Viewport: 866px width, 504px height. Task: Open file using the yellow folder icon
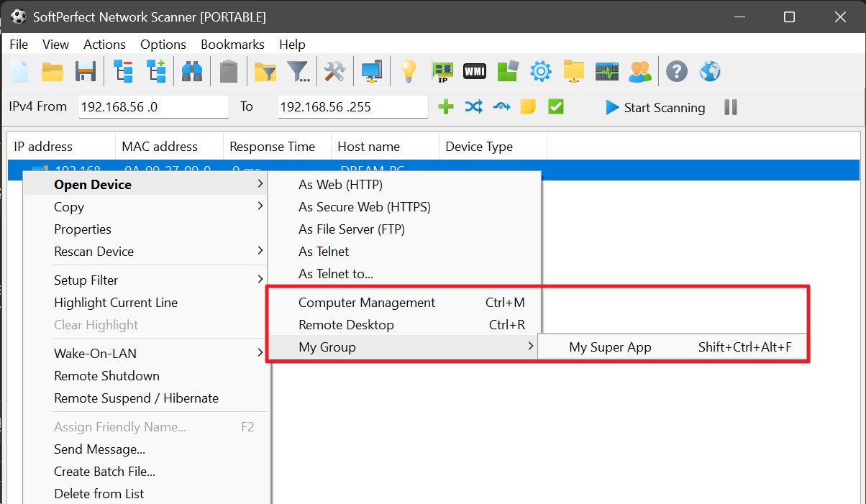tap(53, 70)
